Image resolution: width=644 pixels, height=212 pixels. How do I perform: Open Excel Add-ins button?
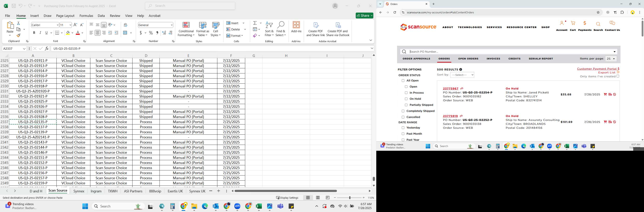[x=296, y=27]
